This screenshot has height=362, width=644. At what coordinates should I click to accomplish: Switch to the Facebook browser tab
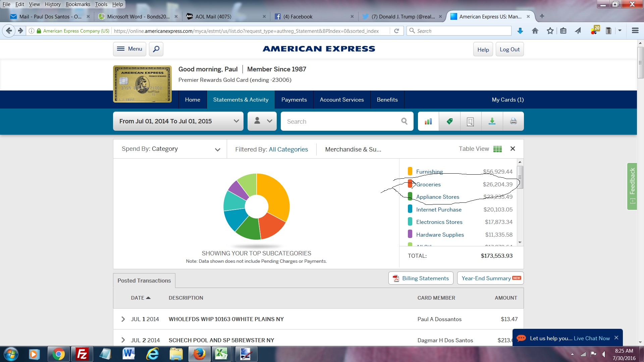[314, 16]
